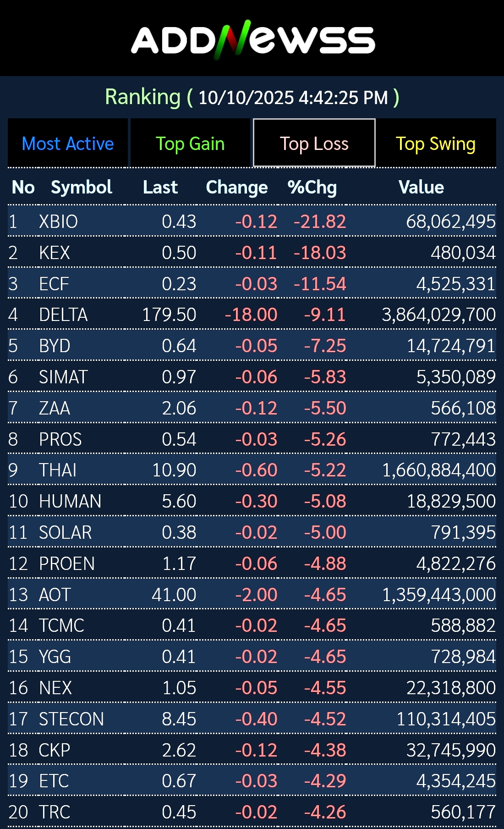Select the SIMAT stock symbol
This screenshot has width=504, height=829.
click(x=63, y=377)
